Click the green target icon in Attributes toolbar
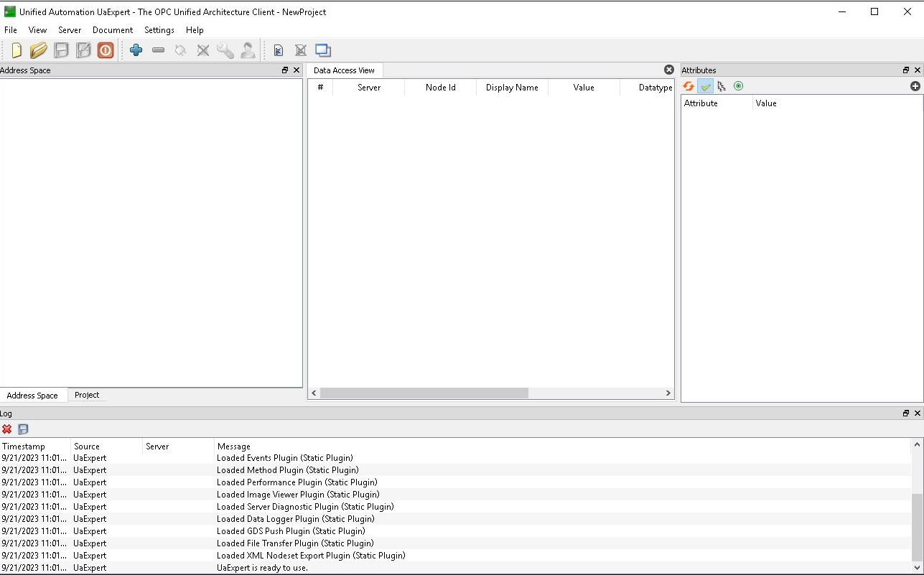Viewport: 924px width, 575px height. pyautogui.click(x=738, y=86)
